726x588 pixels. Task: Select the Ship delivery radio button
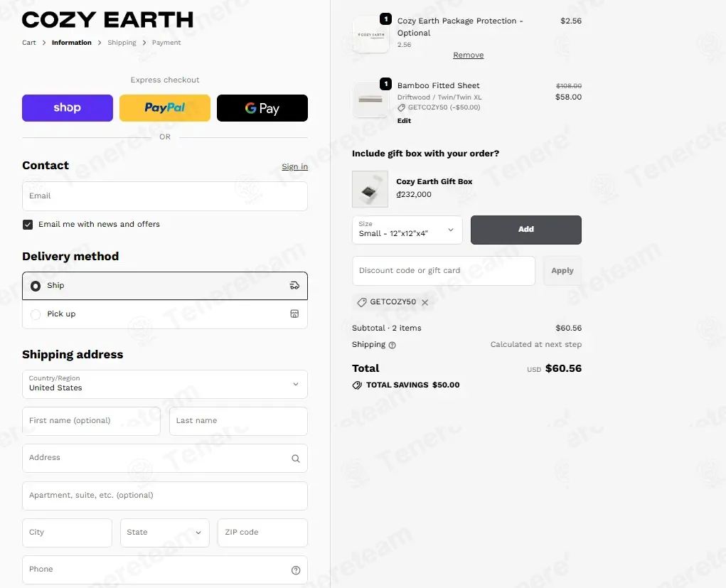tap(36, 286)
